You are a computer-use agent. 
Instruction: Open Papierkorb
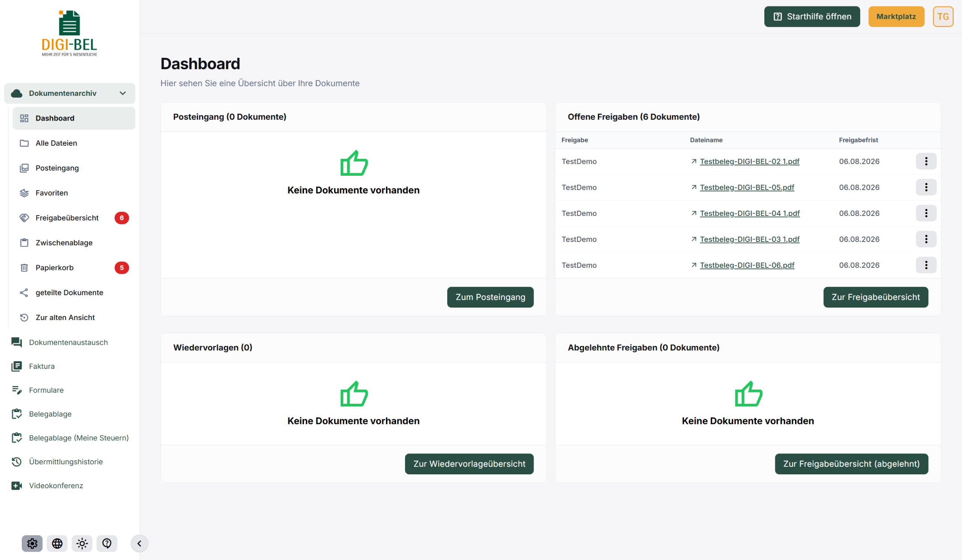point(74,268)
